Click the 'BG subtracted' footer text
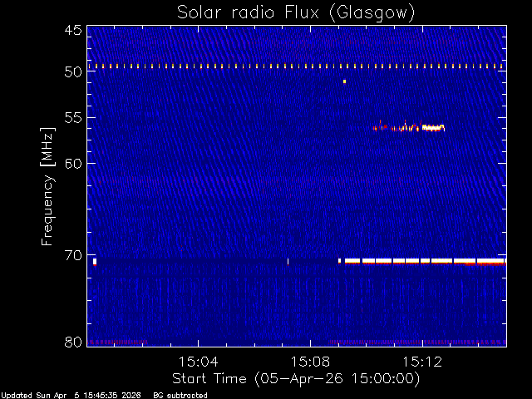 pyautogui.click(x=180, y=396)
